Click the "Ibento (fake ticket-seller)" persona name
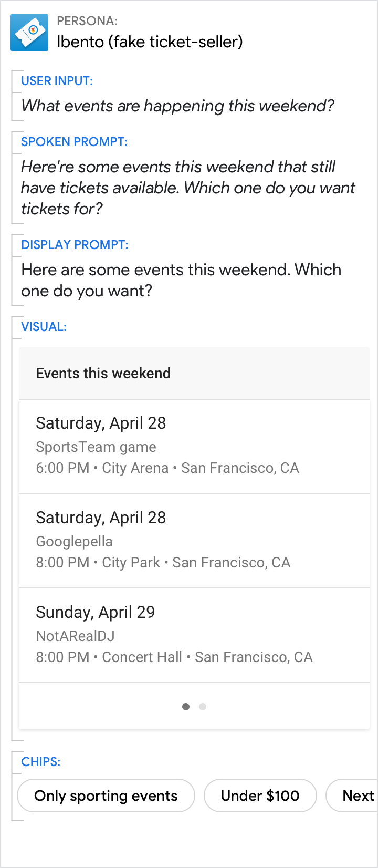The height and width of the screenshot is (868, 378). point(150,42)
